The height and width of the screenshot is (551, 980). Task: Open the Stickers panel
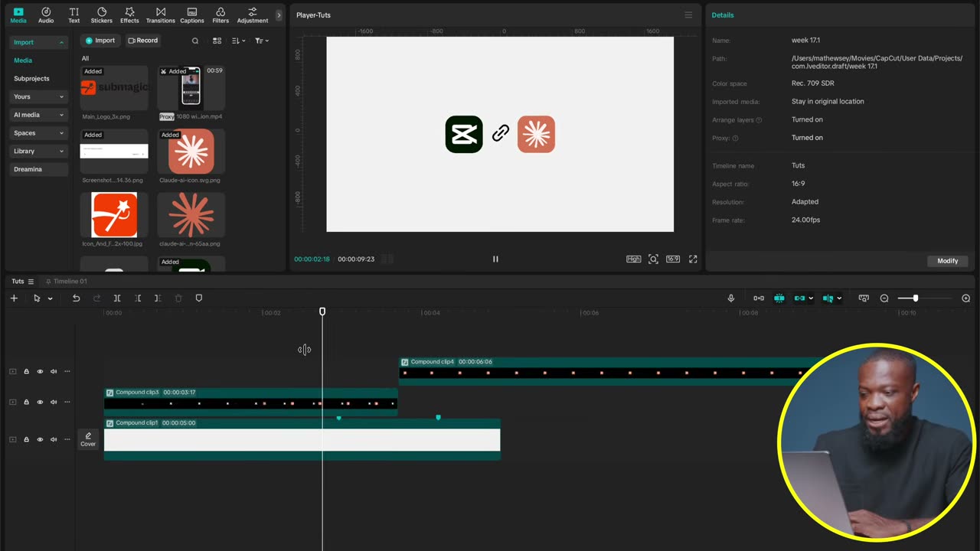point(101,15)
